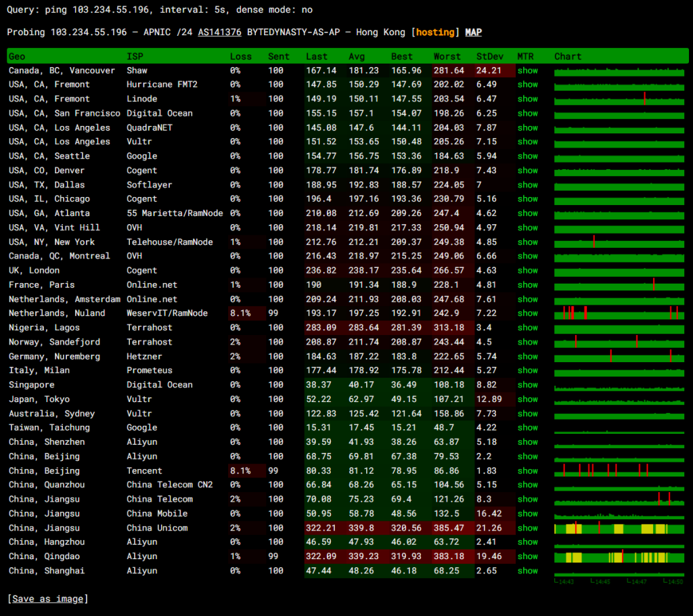Show MTR for Jiangsu China Unicom
This screenshot has width=693, height=616.
click(x=528, y=528)
